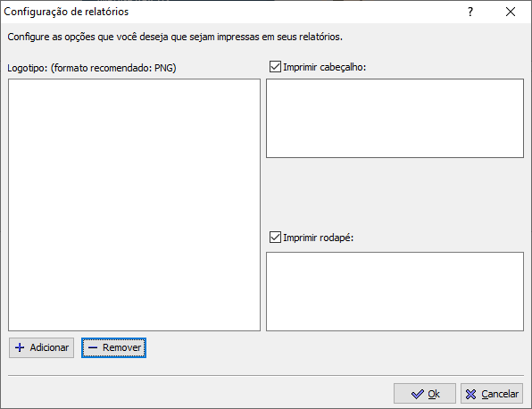Click the plus icon on Adicionar
The width and height of the screenshot is (532, 409).
coord(20,347)
